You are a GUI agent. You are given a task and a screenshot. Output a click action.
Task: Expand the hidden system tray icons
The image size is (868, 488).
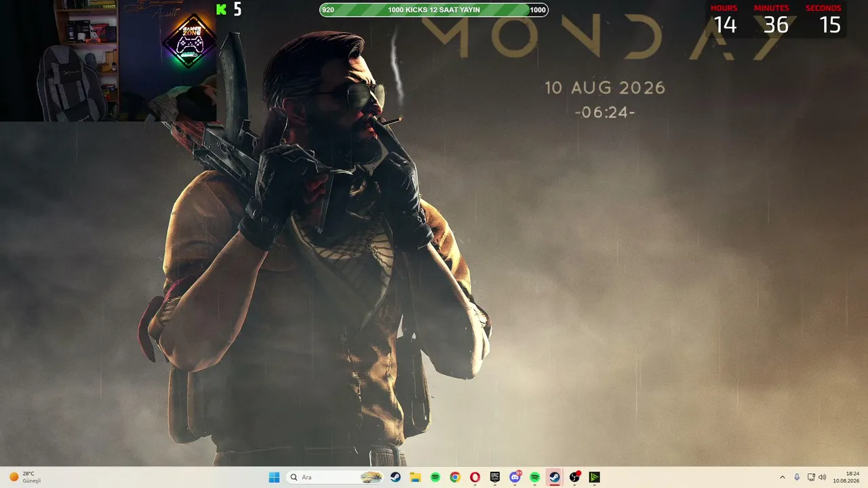point(782,477)
